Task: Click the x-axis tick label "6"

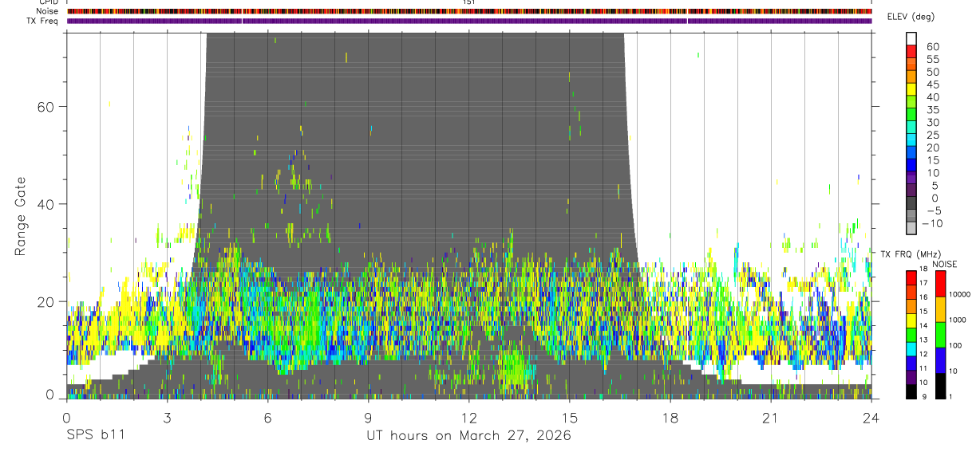Action: pyautogui.click(x=268, y=418)
